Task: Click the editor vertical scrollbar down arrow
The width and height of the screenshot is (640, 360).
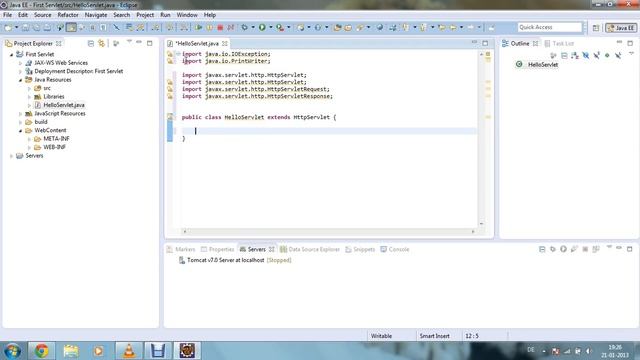Action: pyautogui.click(x=481, y=224)
